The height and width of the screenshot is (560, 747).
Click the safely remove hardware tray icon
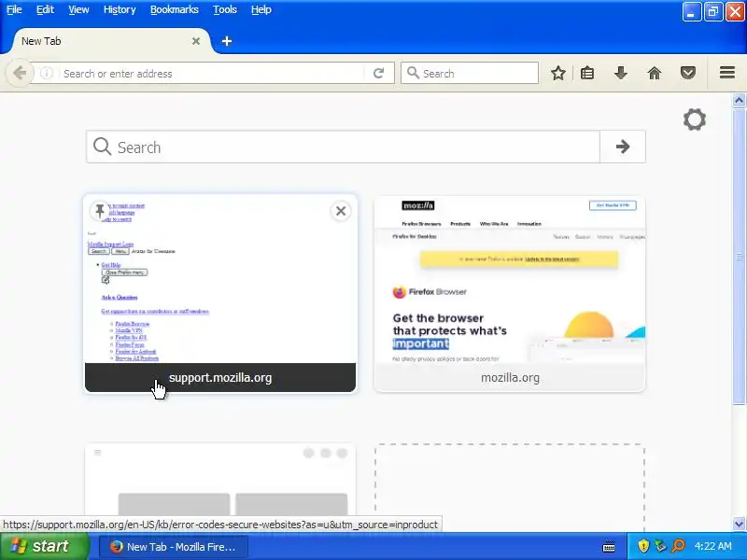pos(660,546)
